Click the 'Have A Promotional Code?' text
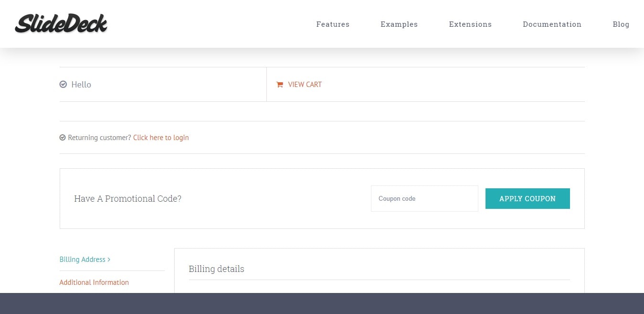Image resolution: width=644 pixels, height=314 pixels. click(x=128, y=199)
